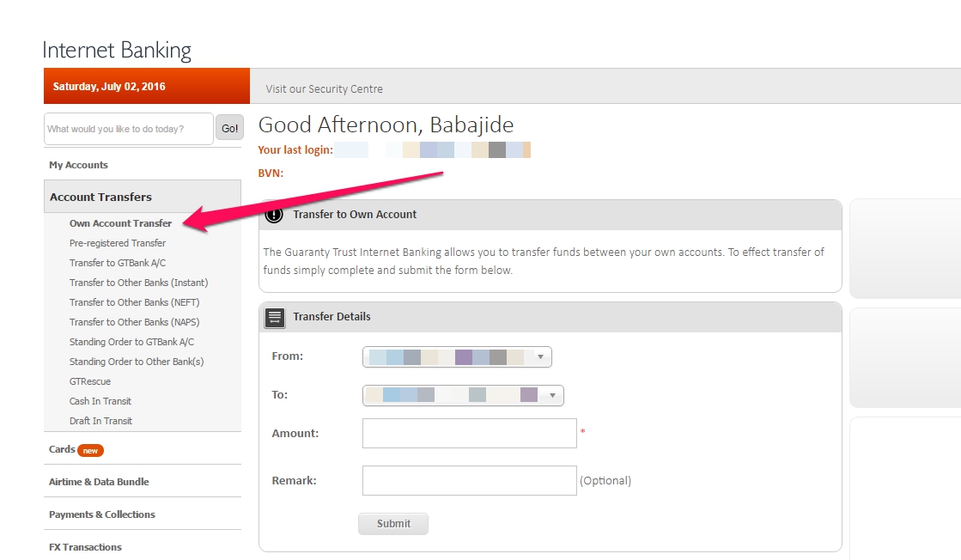Image resolution: width=961 pixels, height=560 pixels.
Task: Open Transfer to GTBank A/C
Action: pos(118,263)
